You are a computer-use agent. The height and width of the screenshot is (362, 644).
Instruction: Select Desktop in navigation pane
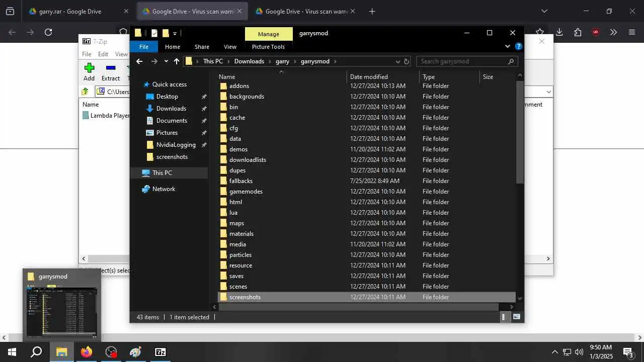pyautogui.click(x=167, y=97)
